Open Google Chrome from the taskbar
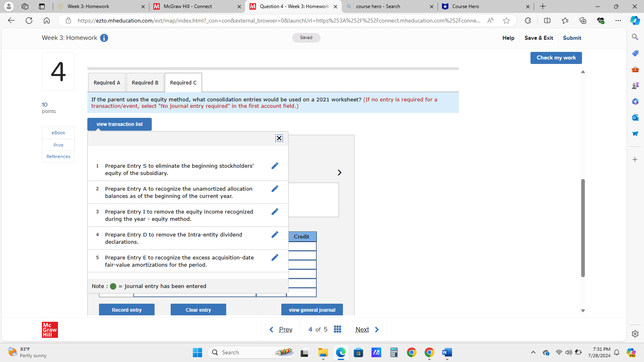This screenshot has width=644, height=362. 412,353
